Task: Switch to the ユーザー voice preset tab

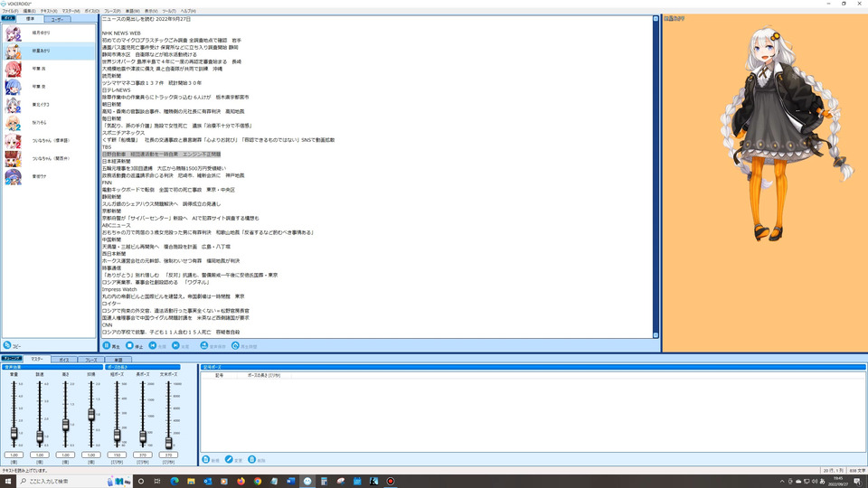Action: click(57, 19)
